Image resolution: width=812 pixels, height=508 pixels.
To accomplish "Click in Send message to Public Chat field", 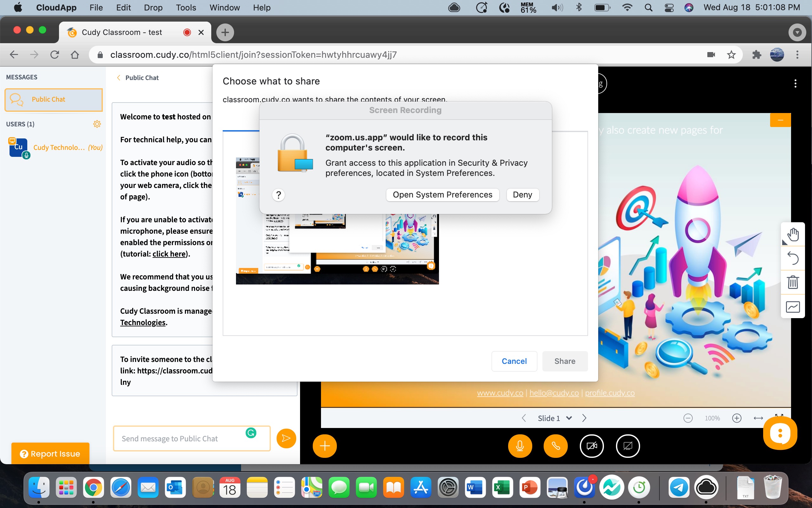I will [192, 438].
